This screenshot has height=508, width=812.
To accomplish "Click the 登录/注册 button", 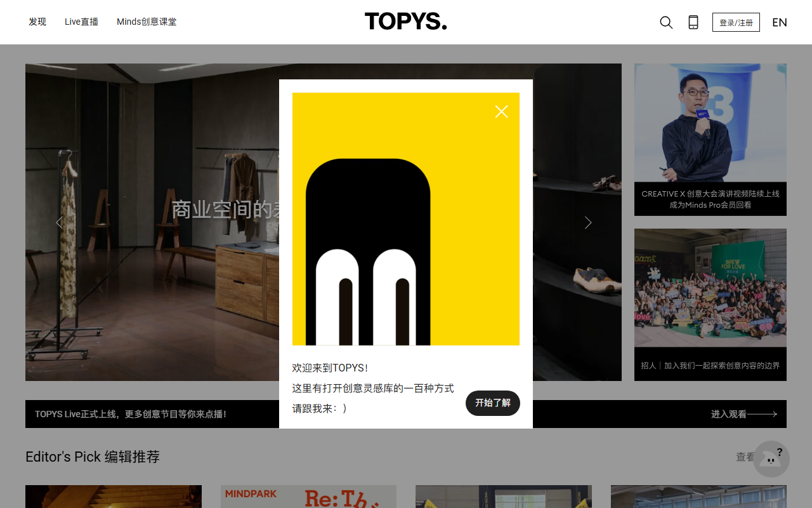I will click(736, 22).
